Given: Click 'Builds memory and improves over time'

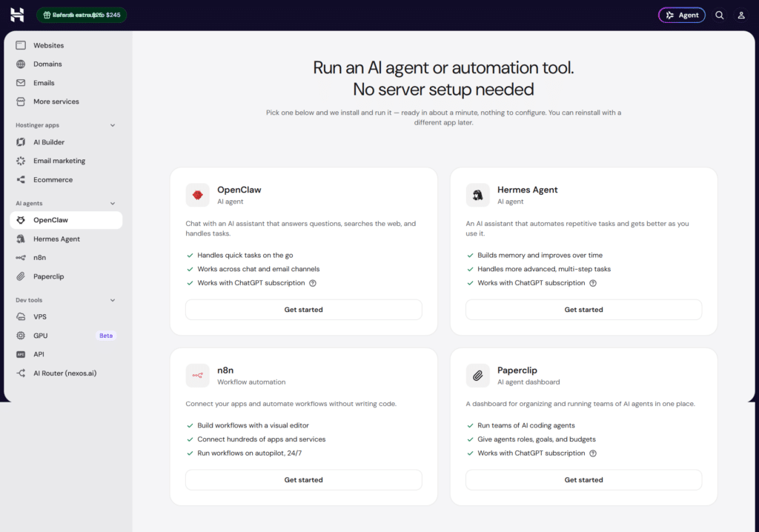Looking at the screenshot, I should [x=540, y=255].
